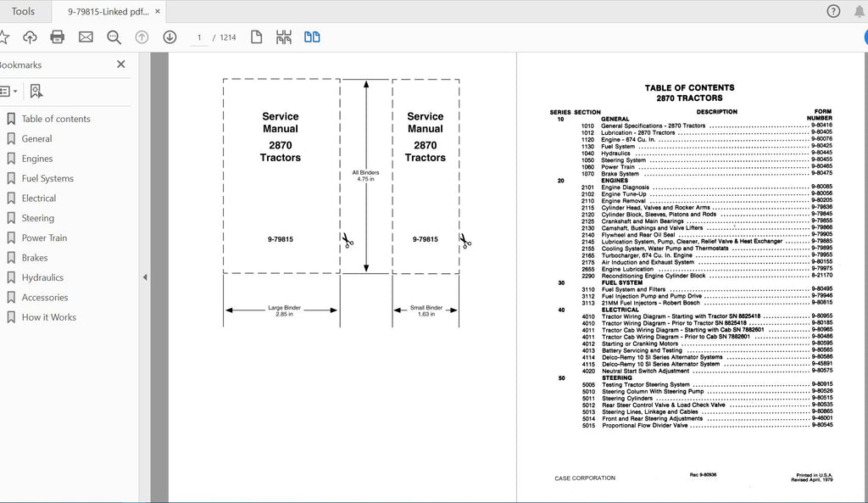868x503 pixels.
Task: Go to next page arrow
Action: tap(170, 37)
